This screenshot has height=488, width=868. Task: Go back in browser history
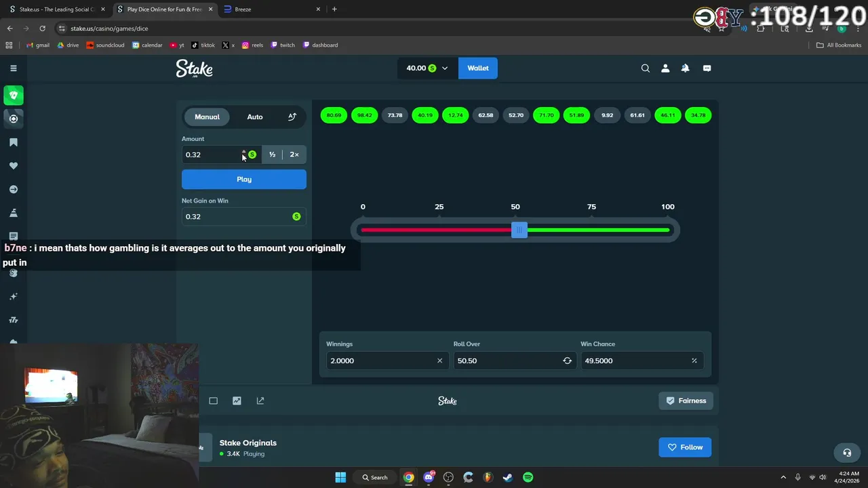pos(9,28)
